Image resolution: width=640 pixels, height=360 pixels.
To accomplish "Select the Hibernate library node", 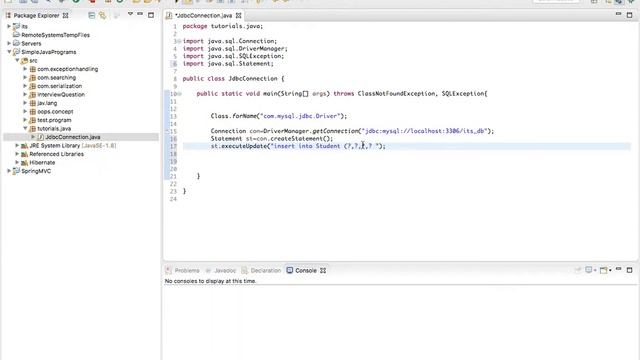I will point(42,162).
